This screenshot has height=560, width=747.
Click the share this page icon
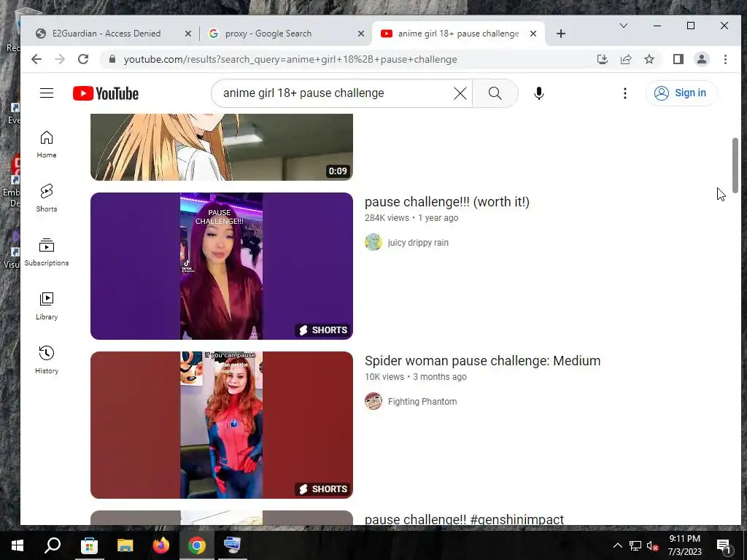[625, 59]
